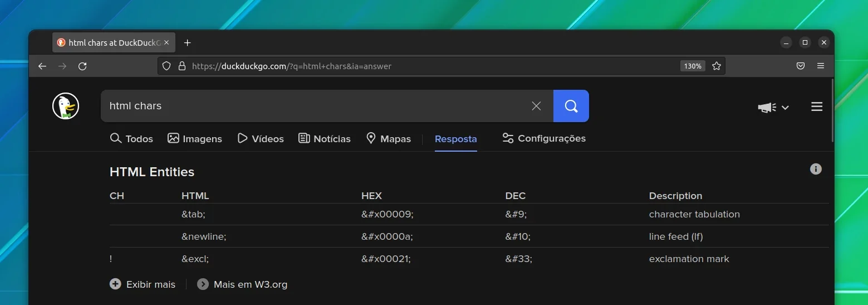
Task: Click the HEX column header
Action: pos(371,196)
